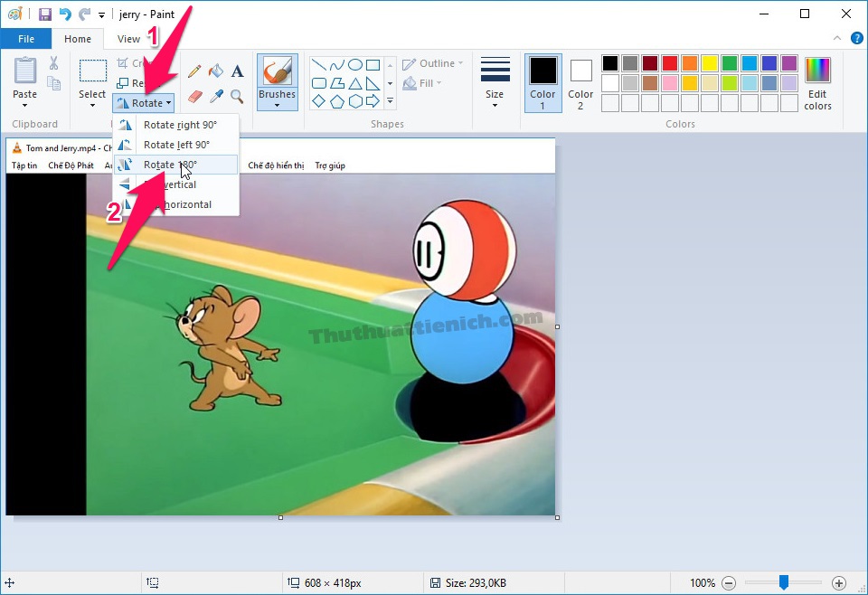Click the Edit colors button
The image size is (868, 595).
(817, 83)
